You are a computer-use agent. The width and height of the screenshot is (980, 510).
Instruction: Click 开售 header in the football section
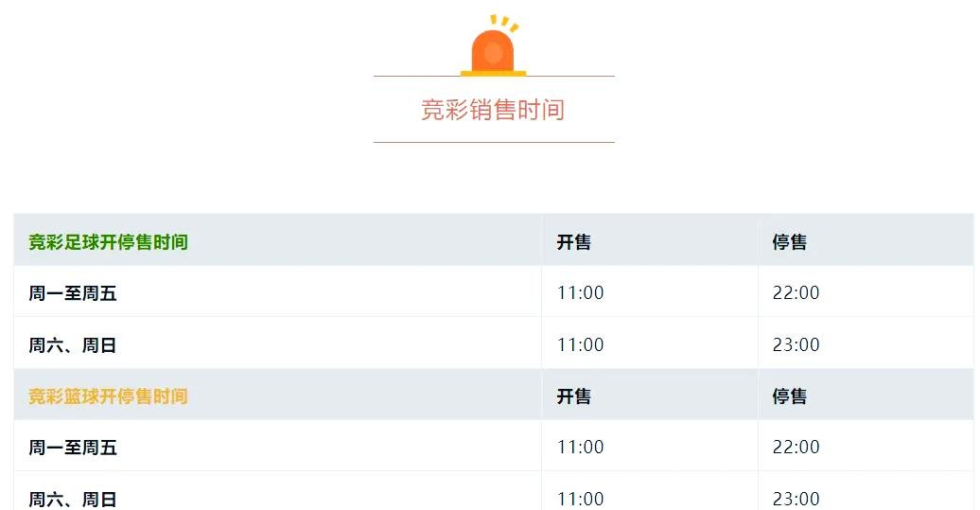573,242
